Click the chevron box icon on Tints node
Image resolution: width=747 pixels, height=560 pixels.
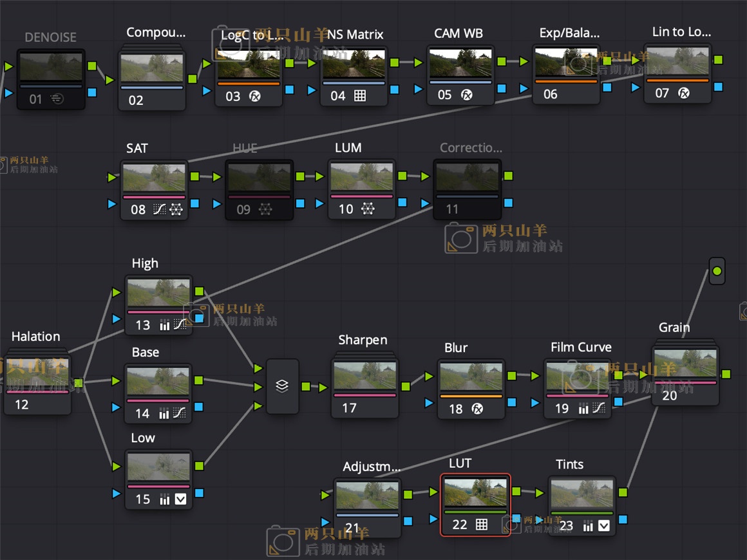[x=603, y=526]
